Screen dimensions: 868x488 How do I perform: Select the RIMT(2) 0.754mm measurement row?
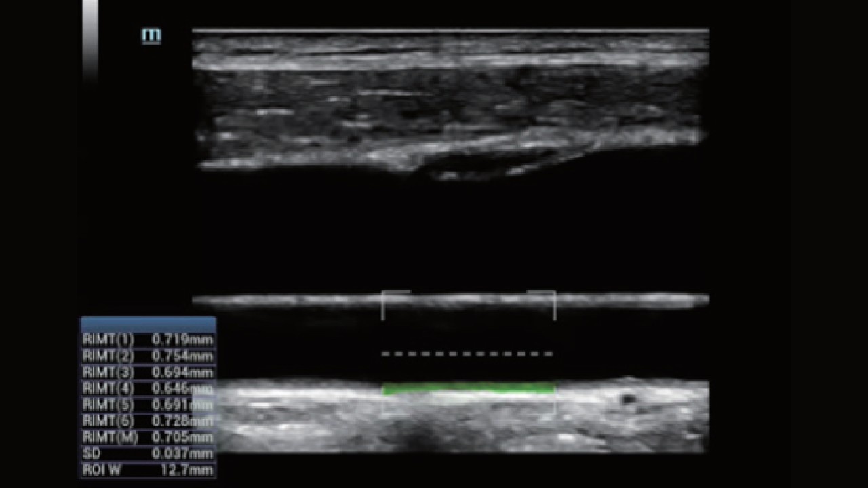click(148, 356)
